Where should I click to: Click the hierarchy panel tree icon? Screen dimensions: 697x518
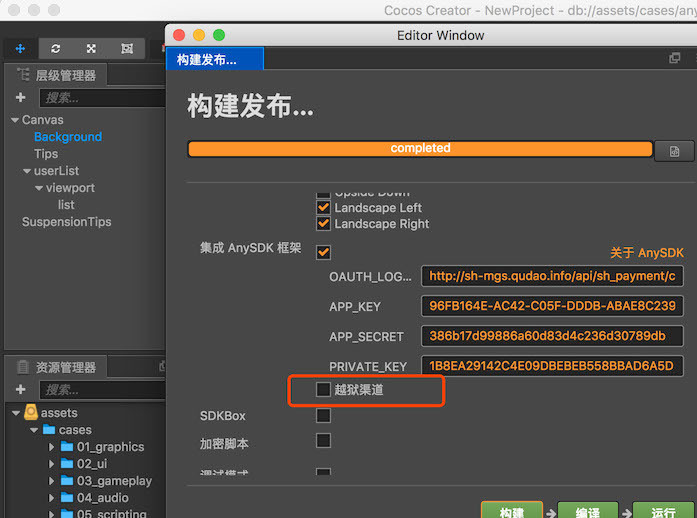(x=23, y=75)
